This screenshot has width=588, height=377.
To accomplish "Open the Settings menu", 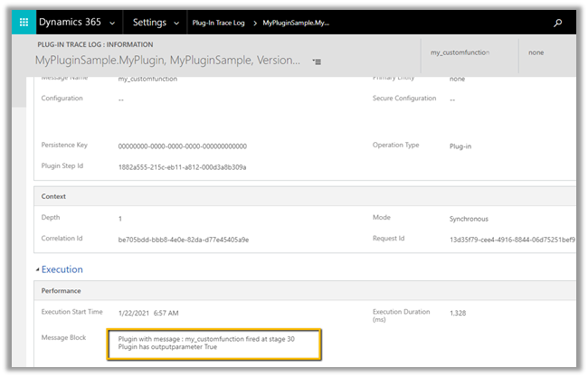I will click(148, 22).
